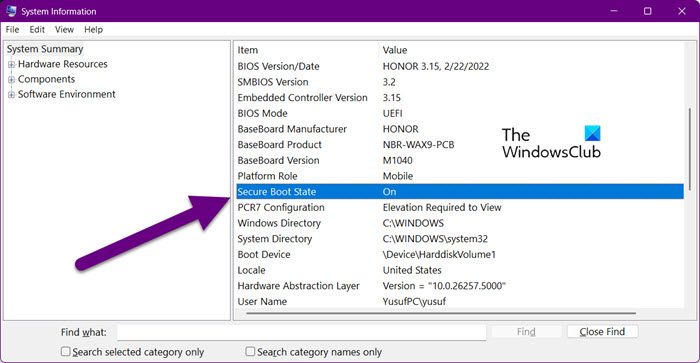700x363 pixels.
Task: Select the BIOS Version/Date row
Action: tap(460, 67)
